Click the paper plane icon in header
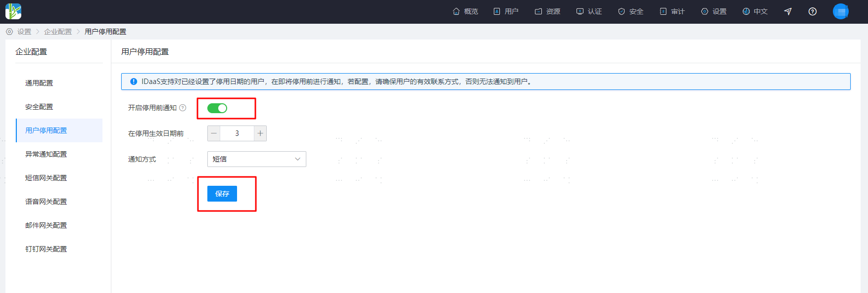Image resolution: width=868 pixels, height=293 pixels. 788,11
